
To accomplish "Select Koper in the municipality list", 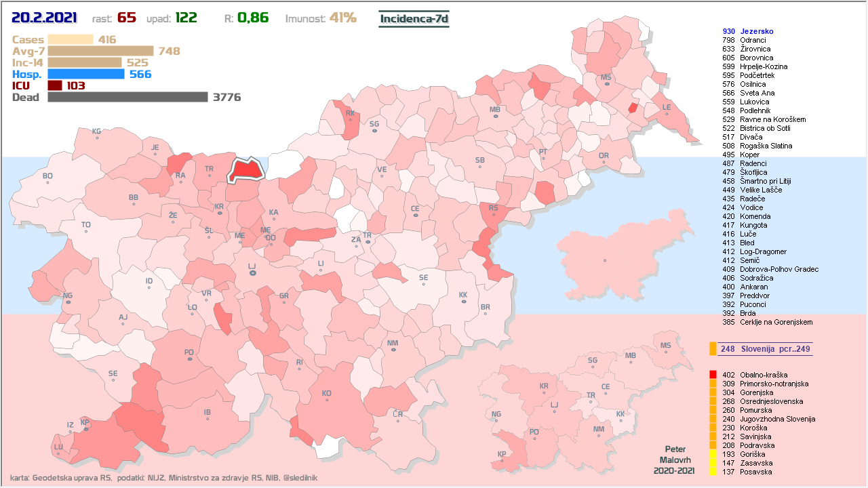I will click(x=749, y=155).
